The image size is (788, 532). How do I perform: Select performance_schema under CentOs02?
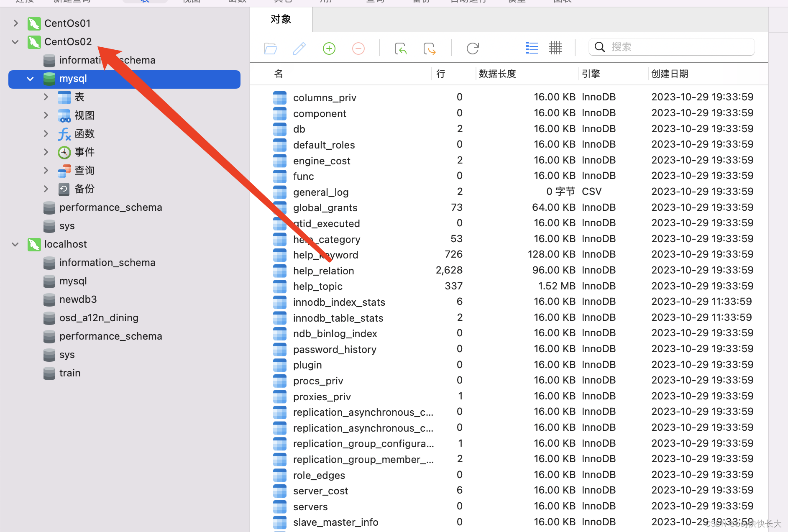coord(110,207)
